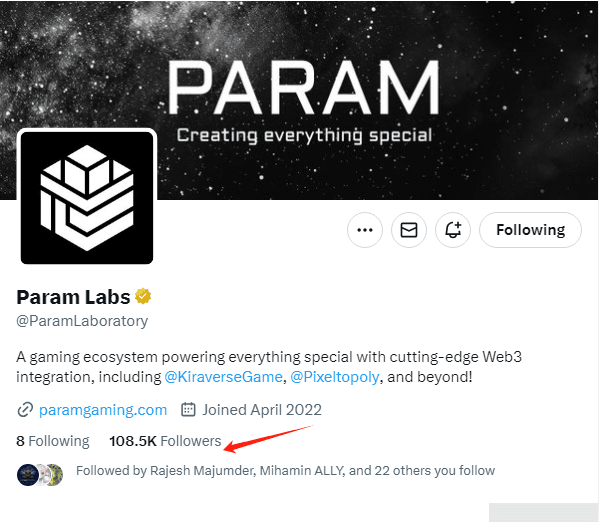Image resolution: width=601 pixels, height=522 pixels.
Task: Open the @KiraverseGame mention link
Action: (x=223, y=377)
